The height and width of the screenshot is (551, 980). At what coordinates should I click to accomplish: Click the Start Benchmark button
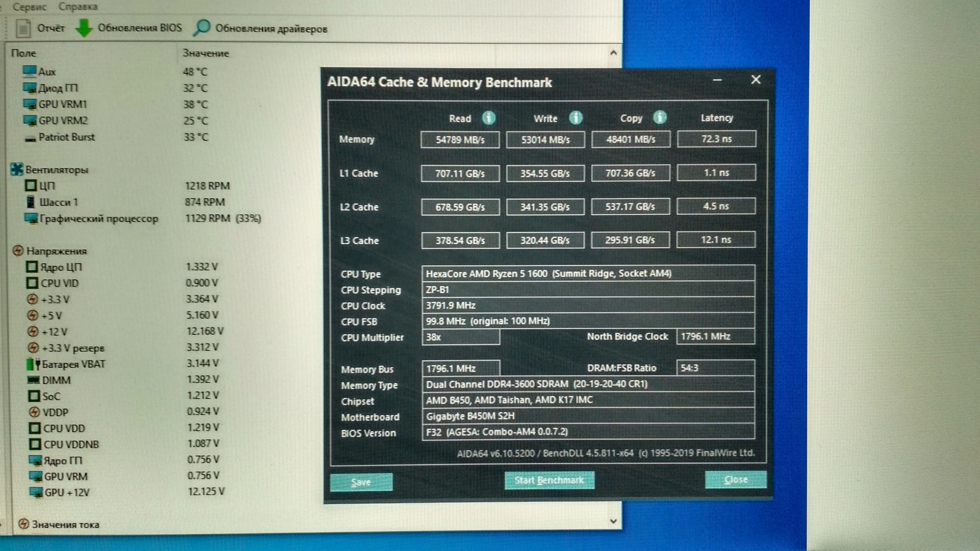click(549, 480)
